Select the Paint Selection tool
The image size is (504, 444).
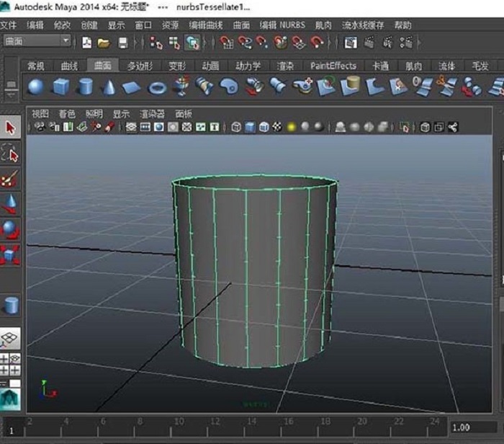10,179
